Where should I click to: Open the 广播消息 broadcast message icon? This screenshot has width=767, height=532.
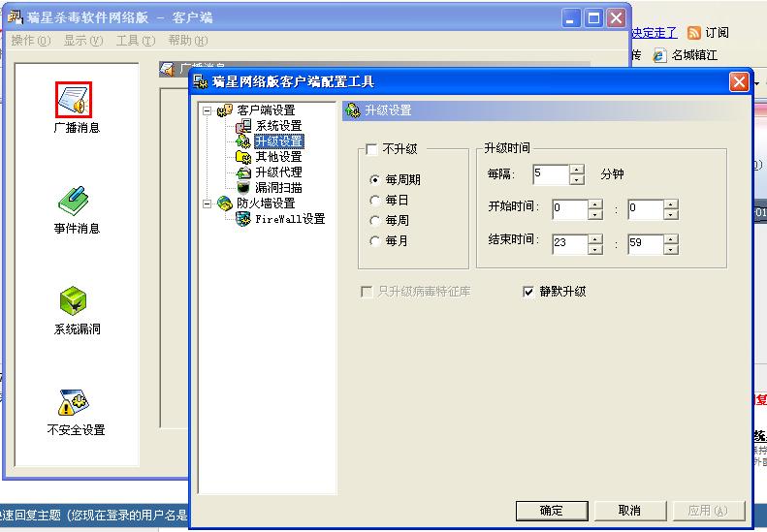74,100
